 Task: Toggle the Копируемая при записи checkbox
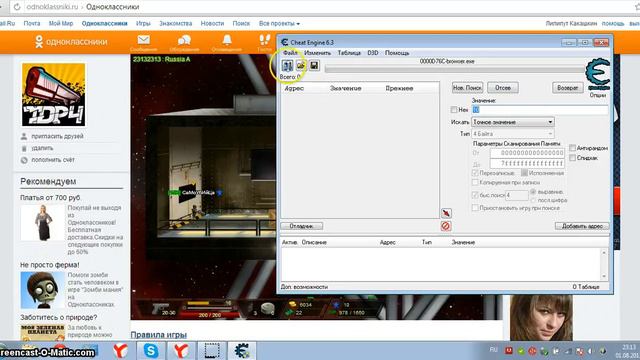[475, 182]
